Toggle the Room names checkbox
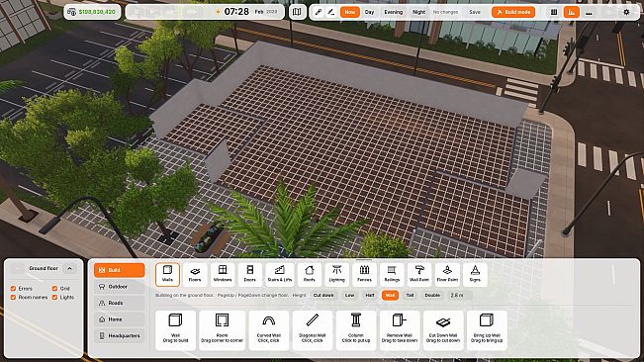The width and height of the screenshot is (644, 362). (x=13, y=297)
